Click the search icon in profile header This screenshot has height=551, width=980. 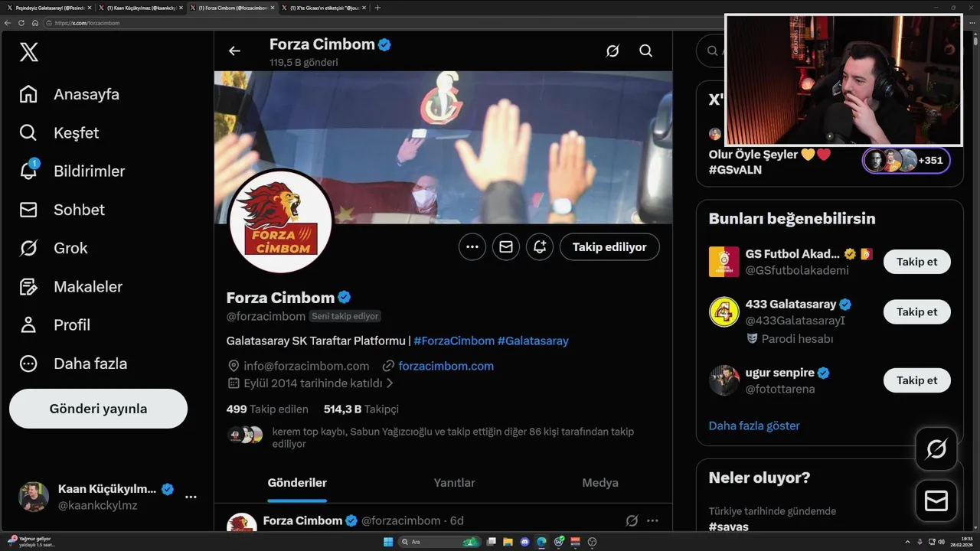(x=645, y=51)
